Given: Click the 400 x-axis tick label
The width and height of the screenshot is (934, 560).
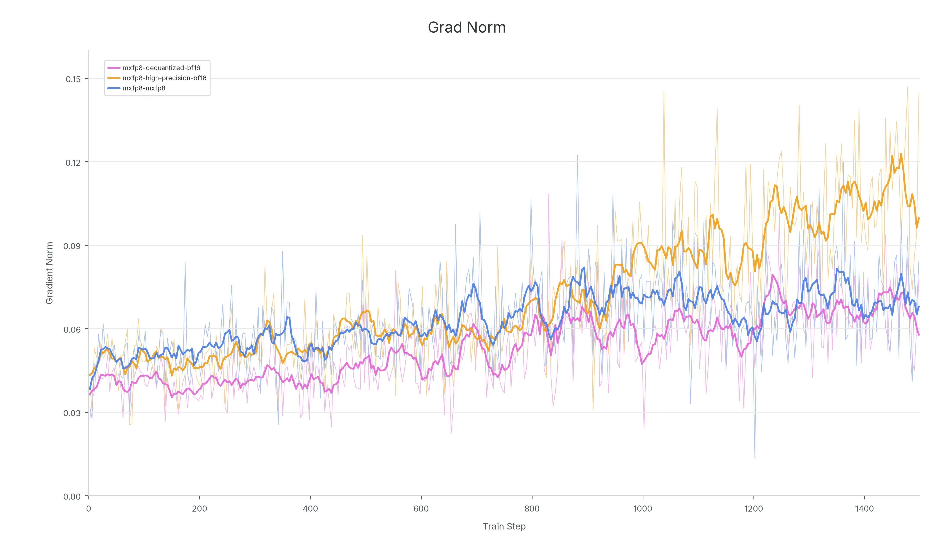Looking at the screenshot, I should pyautogui.click(x=310, y=509).
